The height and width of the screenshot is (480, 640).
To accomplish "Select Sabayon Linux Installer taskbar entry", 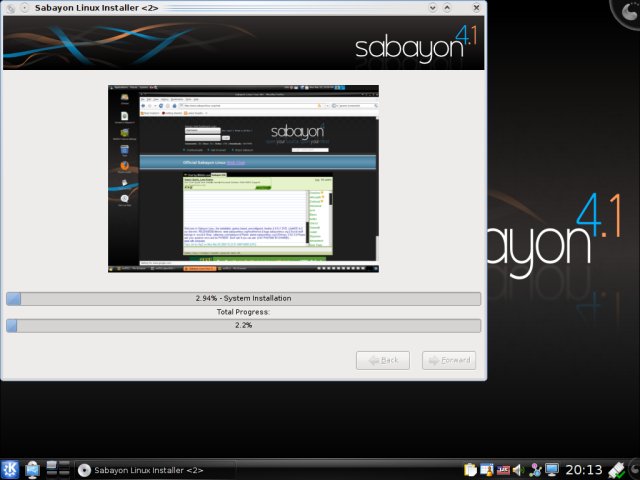I will [156, 470].
